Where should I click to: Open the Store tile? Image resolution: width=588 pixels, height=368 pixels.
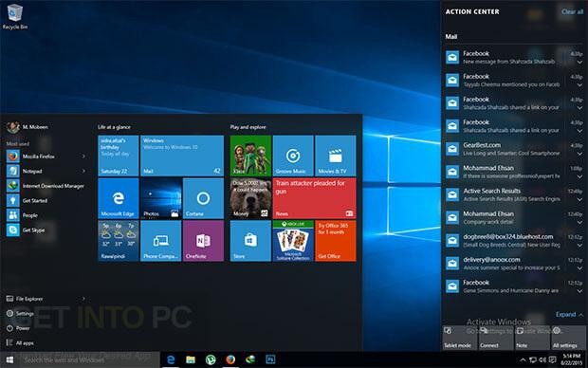tap(250, 241)
